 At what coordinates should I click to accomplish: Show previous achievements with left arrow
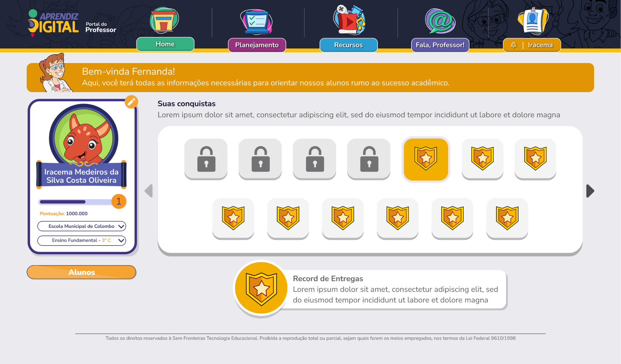149,191
